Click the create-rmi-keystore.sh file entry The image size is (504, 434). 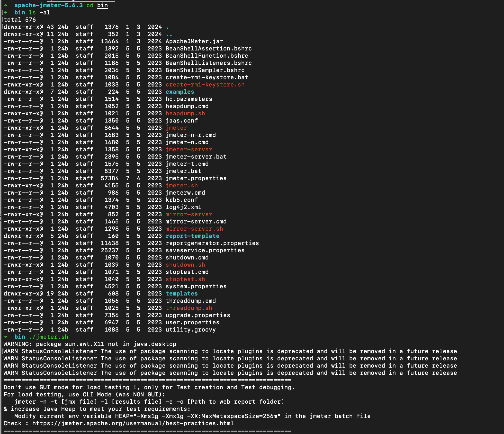click(x=205, y=84)
